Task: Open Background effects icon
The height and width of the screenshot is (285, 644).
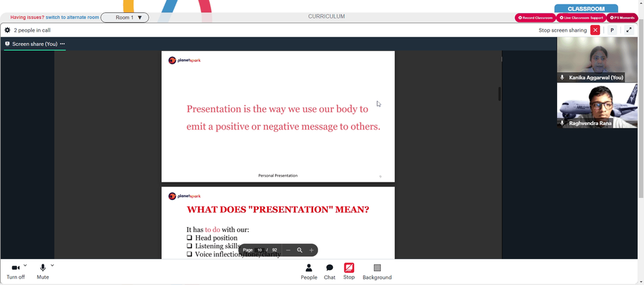Action: (377, 268)
